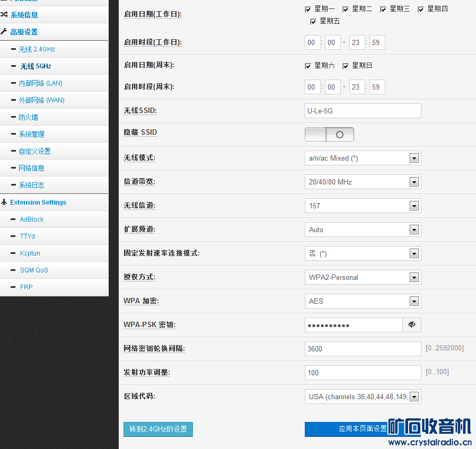Click the [0..100] range hint
This screenshot has width=476, height=449.
[x=437, y=372]
